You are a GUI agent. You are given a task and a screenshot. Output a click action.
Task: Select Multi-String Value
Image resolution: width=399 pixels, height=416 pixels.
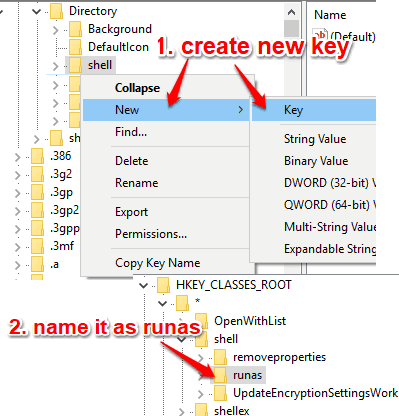click(314, 227)
